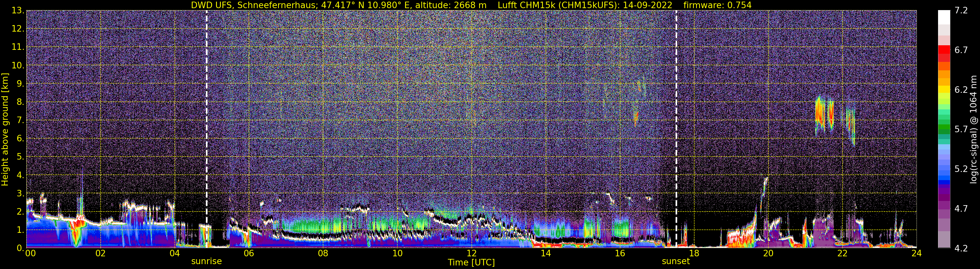The width and height of the screenshot is (980, 269).
Task: Click the small cloud echo near 16:30 at 7 km
Action: tap(637, 119)
